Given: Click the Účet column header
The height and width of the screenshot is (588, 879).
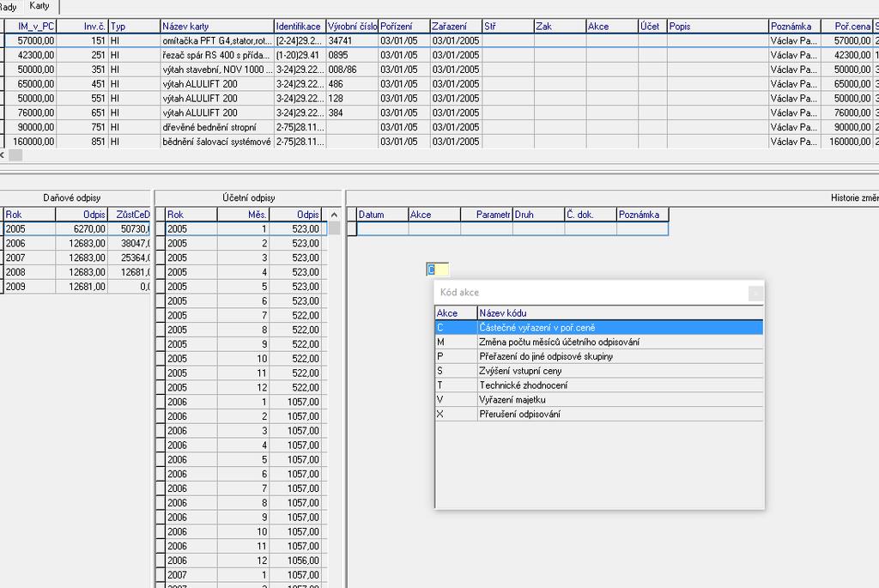Looking at the screenshot, I should tap(652, 27).
